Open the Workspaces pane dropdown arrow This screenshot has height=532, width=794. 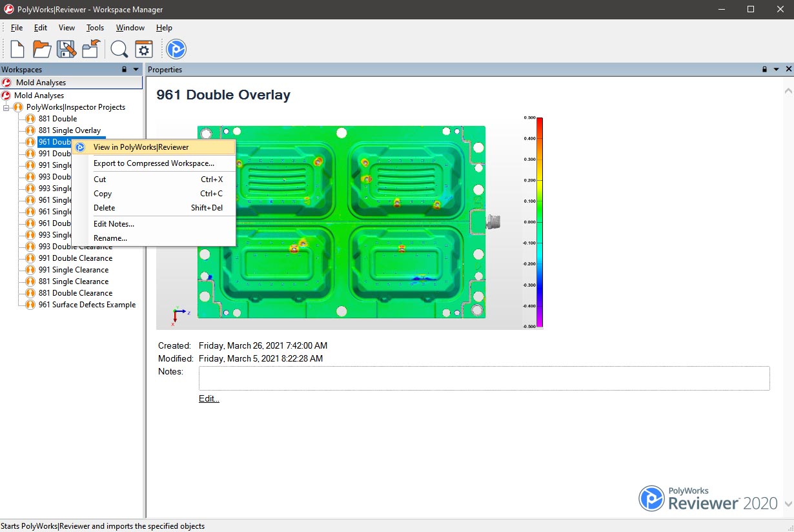[x=136, y=69]
